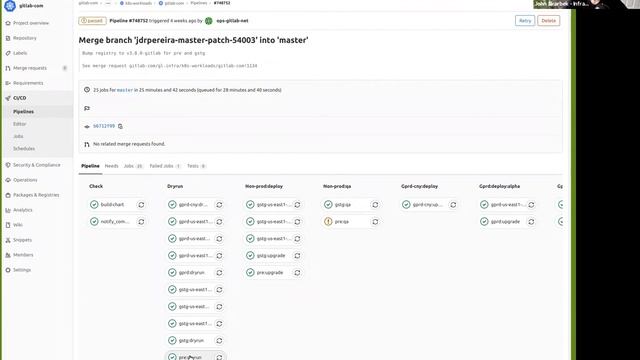Open Repository in the sidebar
The width and height of the screenshot is (640, 360).
pyautogui.click(x=24, y=38)
